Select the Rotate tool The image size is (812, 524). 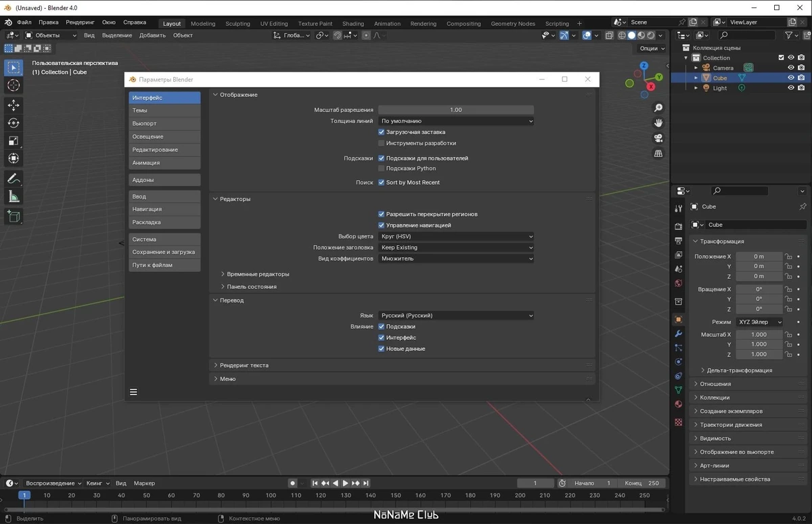click(x=14, y=123)
